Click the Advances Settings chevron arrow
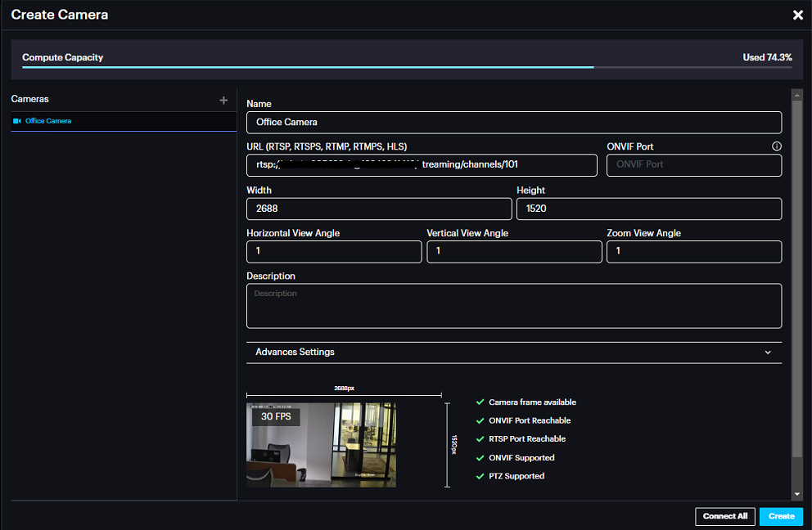Image resolution: width=812 pixels, height=530 pixels. pos(768,353)
